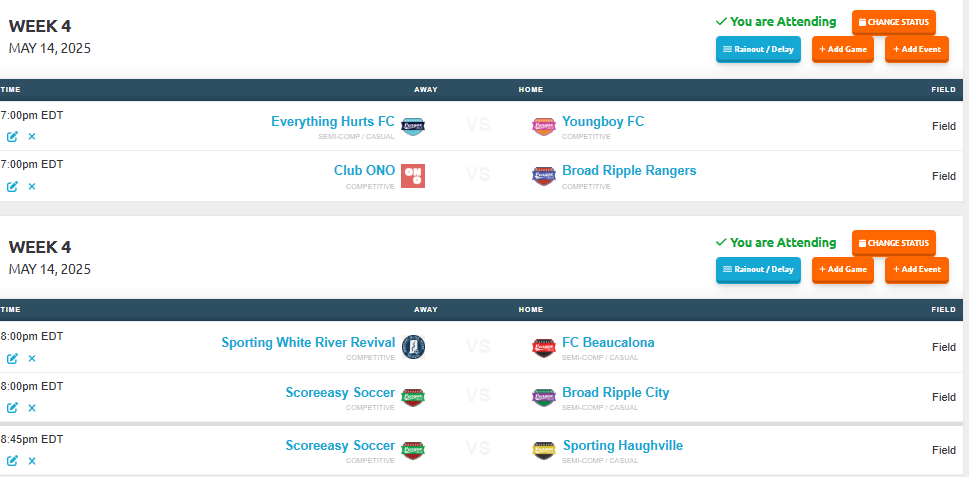Screen dimensions: 969x477
Task: Open Rainout / Delay for first Week 4
Action: tap(758, 49)
